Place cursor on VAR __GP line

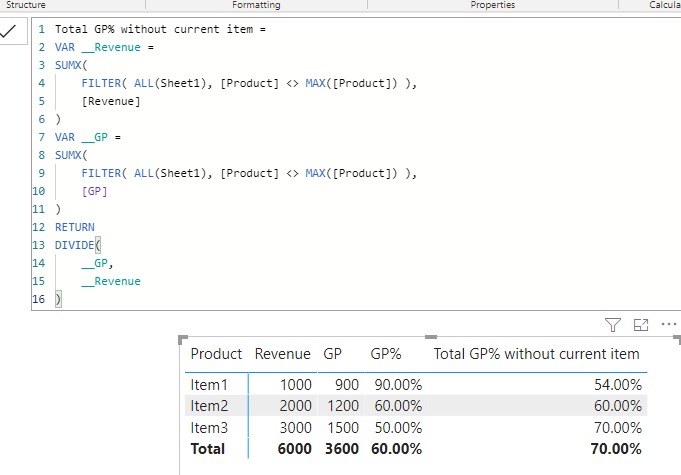pyautogui.click(x=88, y=137)
